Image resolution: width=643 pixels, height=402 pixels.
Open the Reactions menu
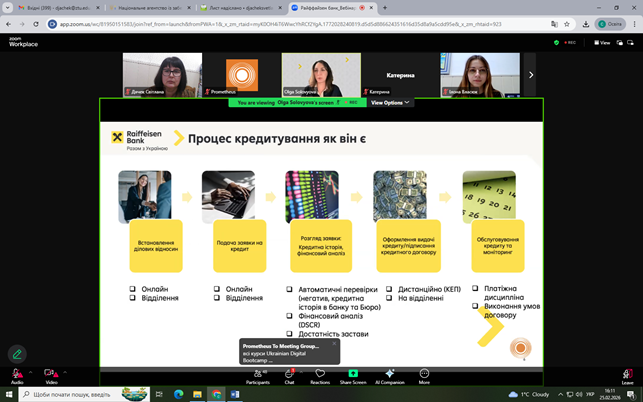point(320,374)
